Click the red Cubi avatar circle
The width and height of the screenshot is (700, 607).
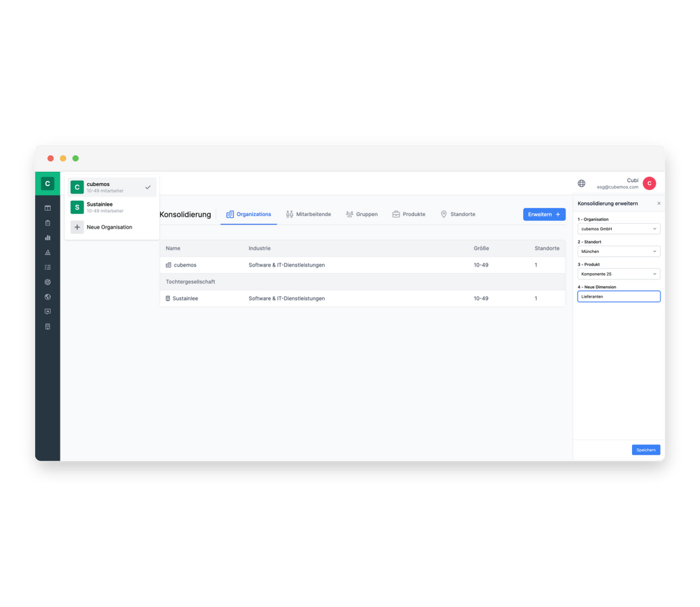click(x=649, y=183)
